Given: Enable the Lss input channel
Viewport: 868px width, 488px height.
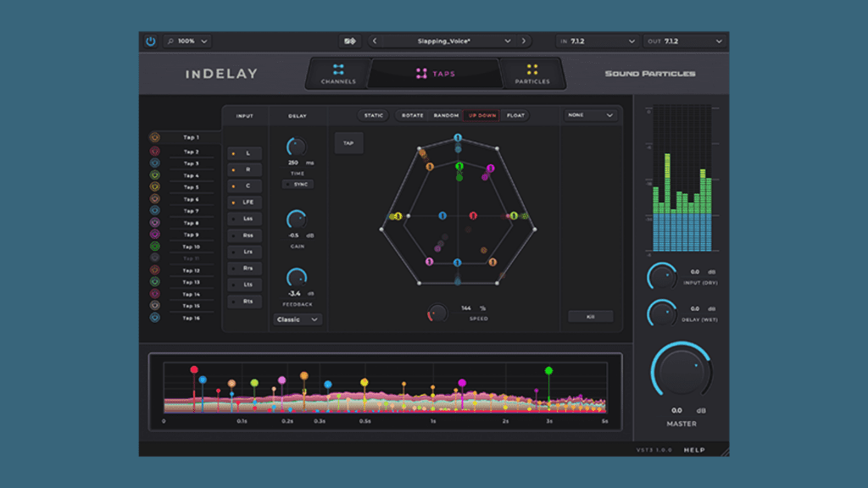Looking at the screenshot, I should click(245, 219).
